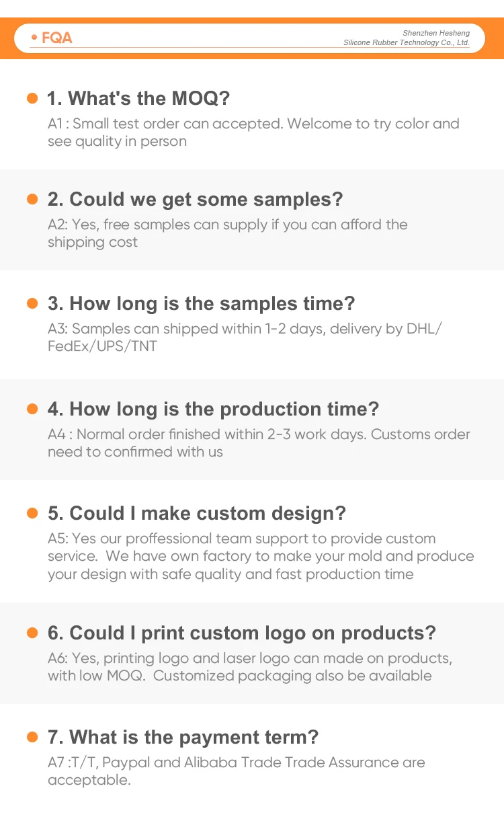Select the "4. How long is the production time?" heading

[213, 409]
